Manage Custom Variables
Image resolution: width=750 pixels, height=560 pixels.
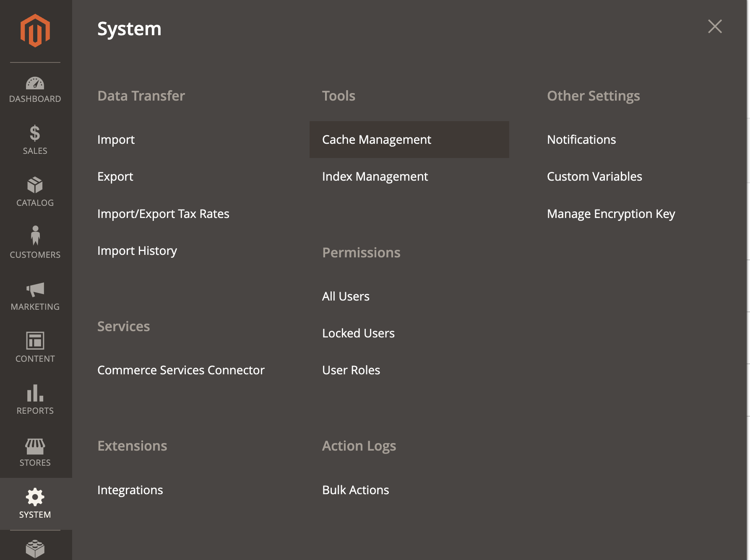point(594,176)
